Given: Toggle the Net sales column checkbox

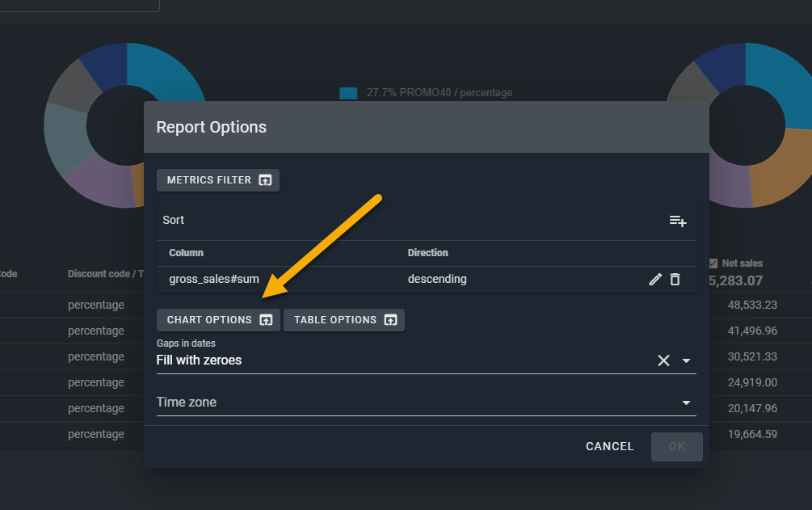Looking at the screenshot, I should pos(713,263).
